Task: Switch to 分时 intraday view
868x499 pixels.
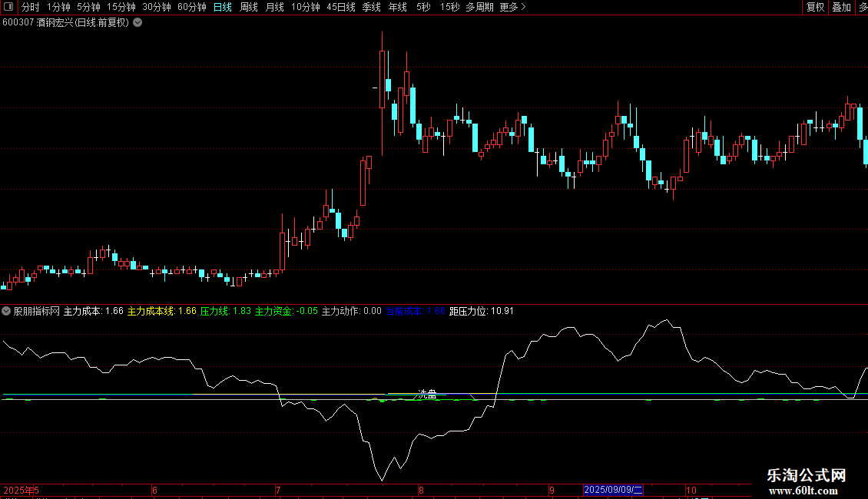Action: pos(31,7)
